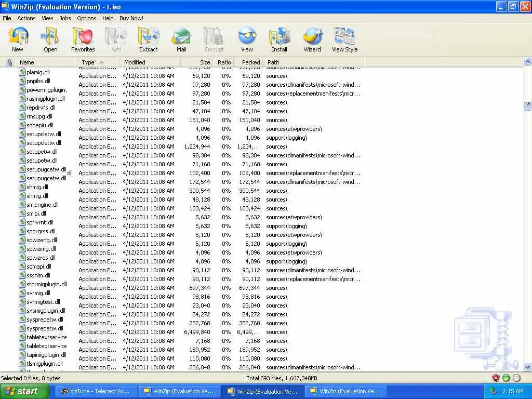Screen dimensions: 532x399
Task: Select the sqmapi.dll file icon
Action: [x=22, y=267]
